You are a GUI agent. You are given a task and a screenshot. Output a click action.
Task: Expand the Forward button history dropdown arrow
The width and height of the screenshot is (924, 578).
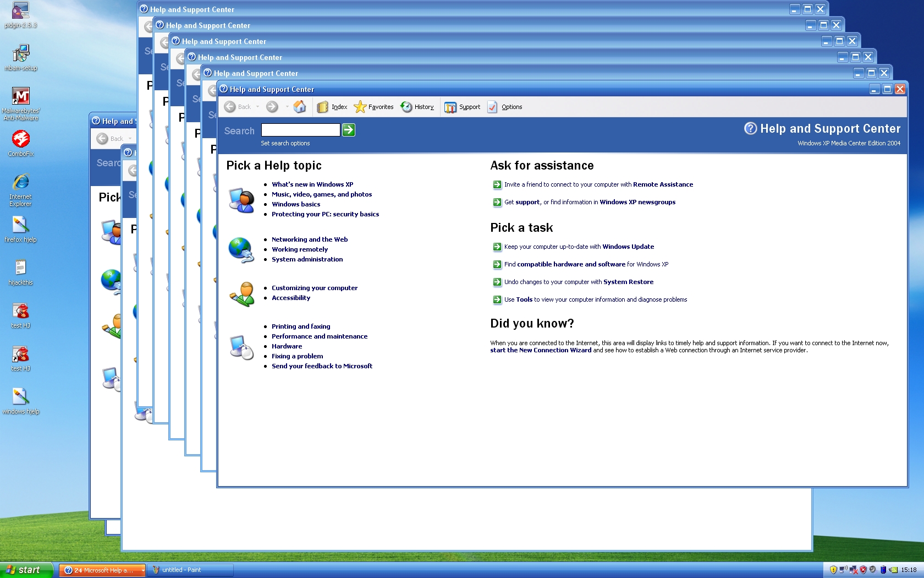click(x=287, y=107)
